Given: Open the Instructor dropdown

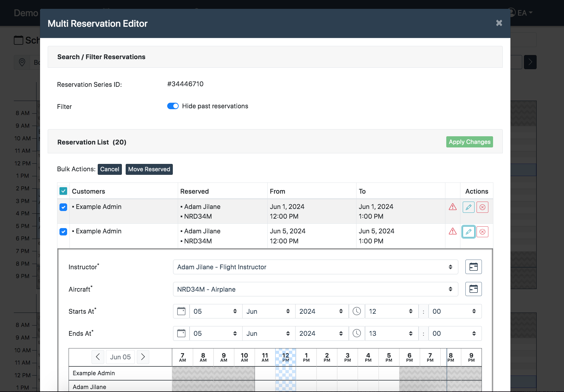Looking at the screenshot, I should [x=315, y=267].
